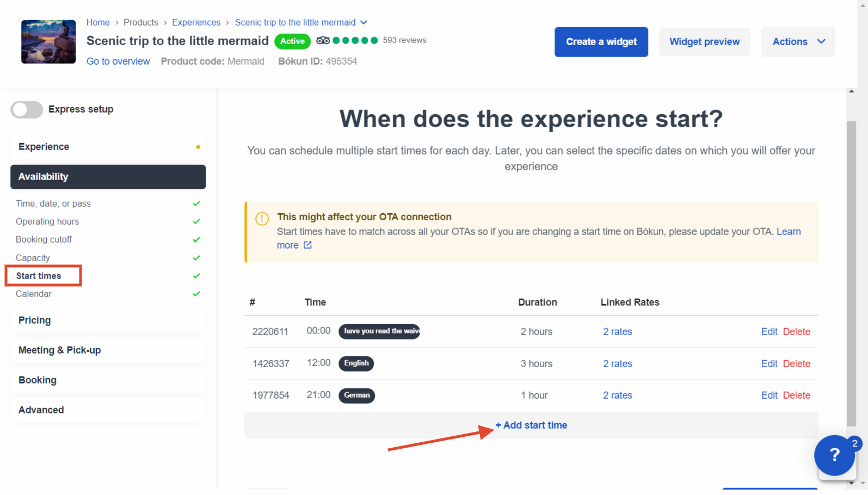868x495 pixels.
Task: Click the external link icon after Learn more
Action: [x=307, y=245]
